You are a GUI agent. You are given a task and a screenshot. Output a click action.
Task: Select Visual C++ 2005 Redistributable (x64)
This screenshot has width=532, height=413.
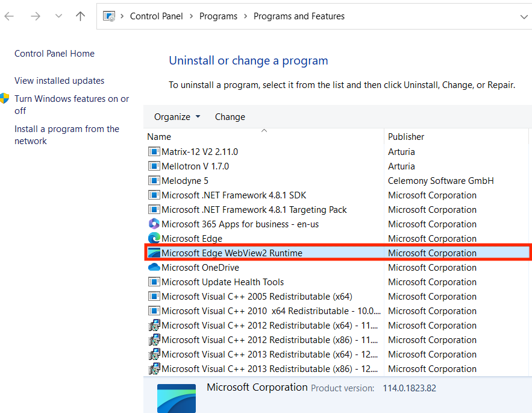(x=257, y=297)
